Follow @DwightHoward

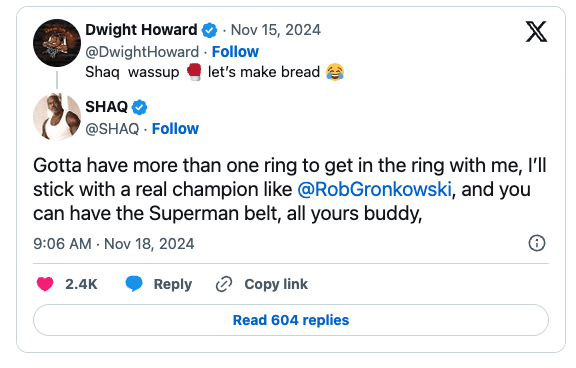[x=235, y=52]
